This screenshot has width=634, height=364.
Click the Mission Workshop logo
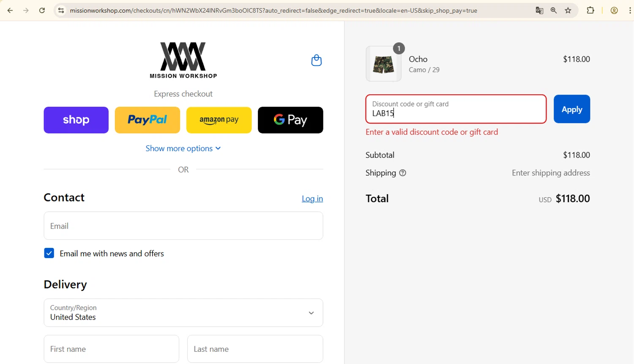pyautogui.click(x=183, y=60)
